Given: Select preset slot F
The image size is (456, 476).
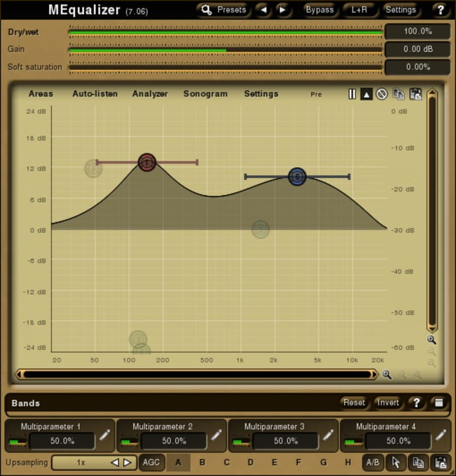Looking at the screenshot, I should [x=298, y=462].
